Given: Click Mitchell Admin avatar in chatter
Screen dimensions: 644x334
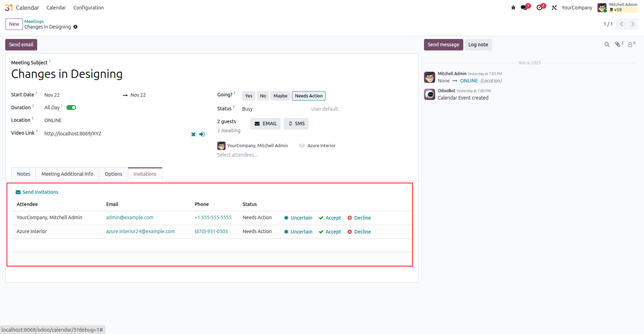Looking at the screenshot, I should pos(430,77).
